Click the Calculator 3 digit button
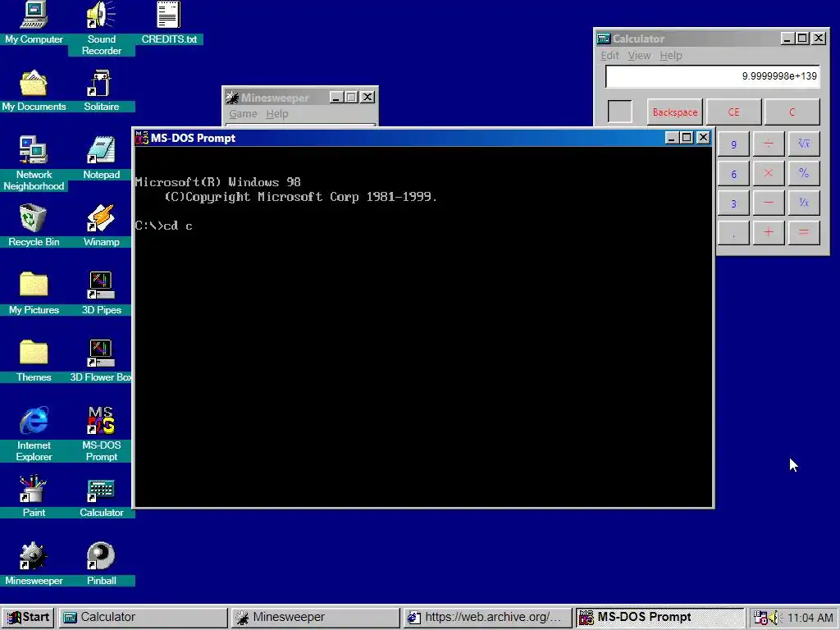Image resolution: width=840 pixels, height=630 pixels. click(x=733, y=203)
